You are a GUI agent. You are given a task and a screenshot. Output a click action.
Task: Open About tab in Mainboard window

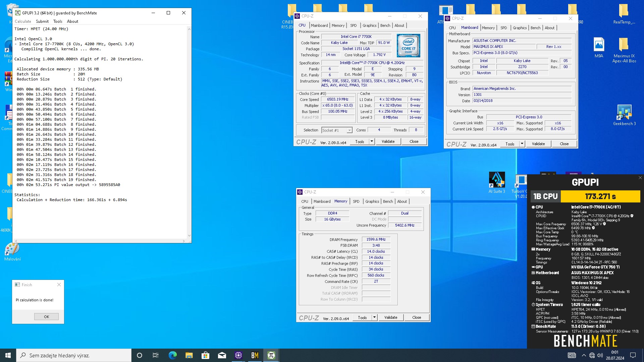coord(550,28)
